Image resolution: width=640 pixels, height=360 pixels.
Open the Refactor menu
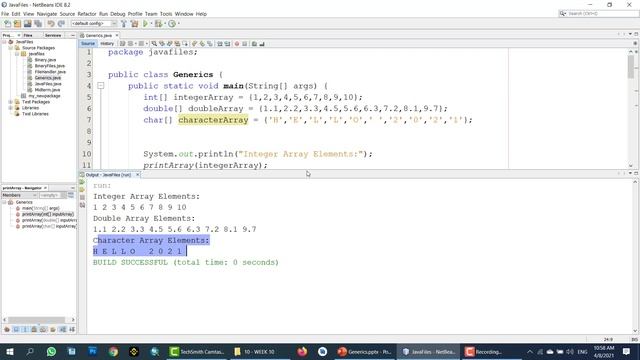click(x=87, y=14)
